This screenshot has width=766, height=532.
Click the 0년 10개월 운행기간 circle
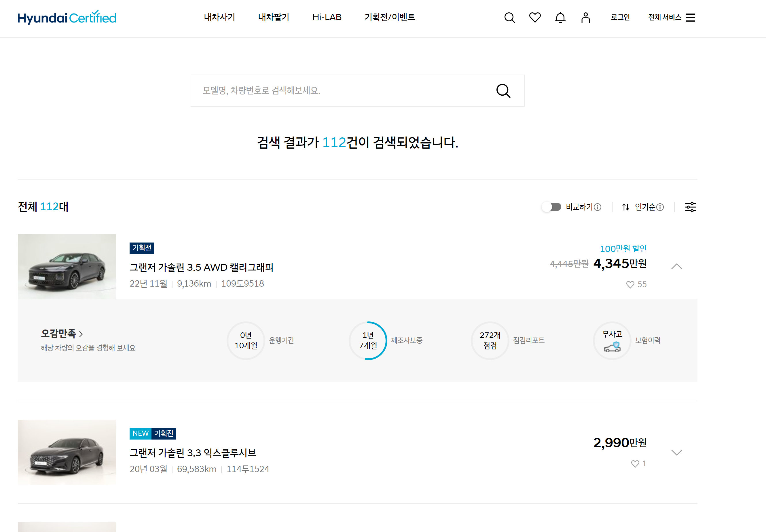pyautogui.click(x=246, y=340)
